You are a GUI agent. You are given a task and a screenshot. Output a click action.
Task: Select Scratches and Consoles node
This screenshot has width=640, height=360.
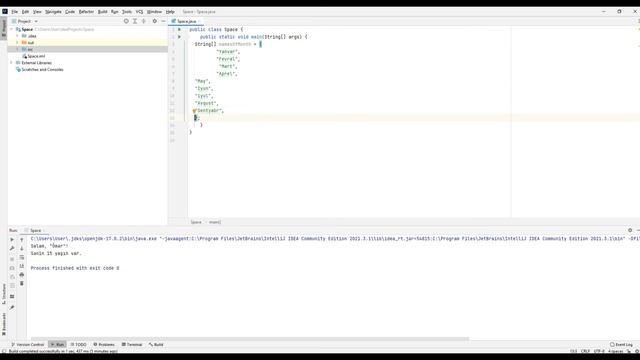point(40,69)
